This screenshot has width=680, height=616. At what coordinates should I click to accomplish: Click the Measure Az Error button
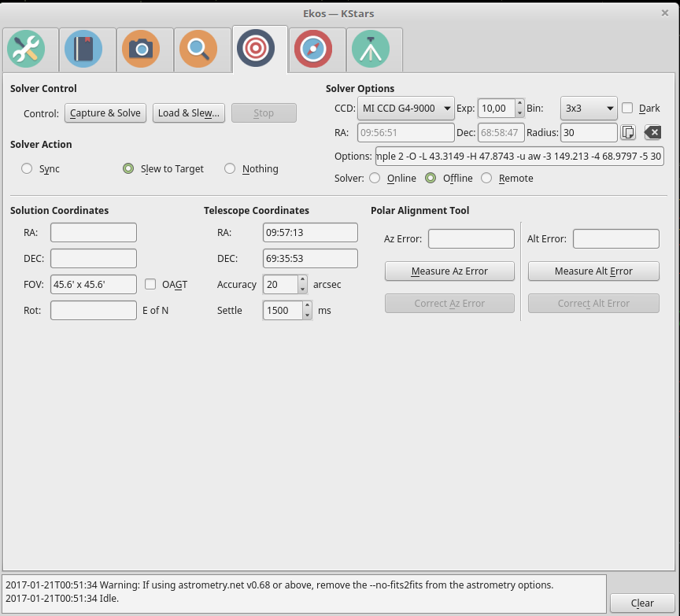click(449, 271)
